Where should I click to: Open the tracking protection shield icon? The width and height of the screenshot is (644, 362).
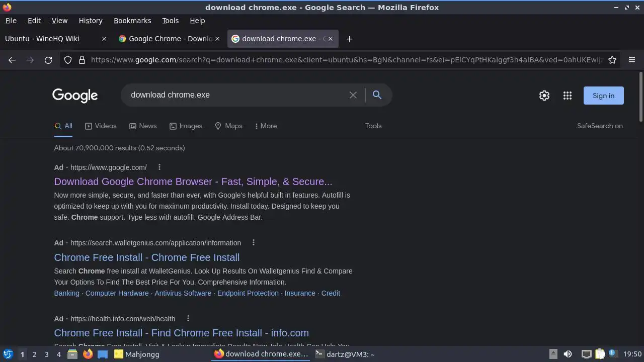click(x=68, y=60)
